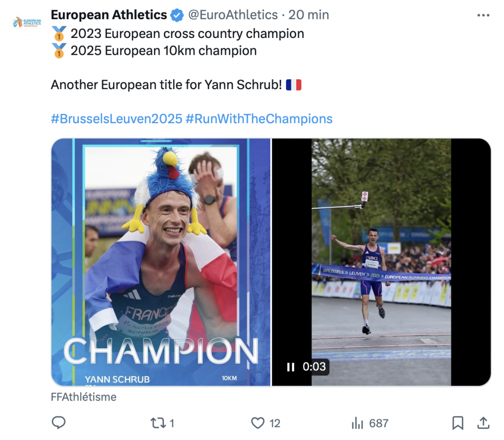Click the reply speech bubble icon
This screenshot has width=504, height=440.
point(60,423)
